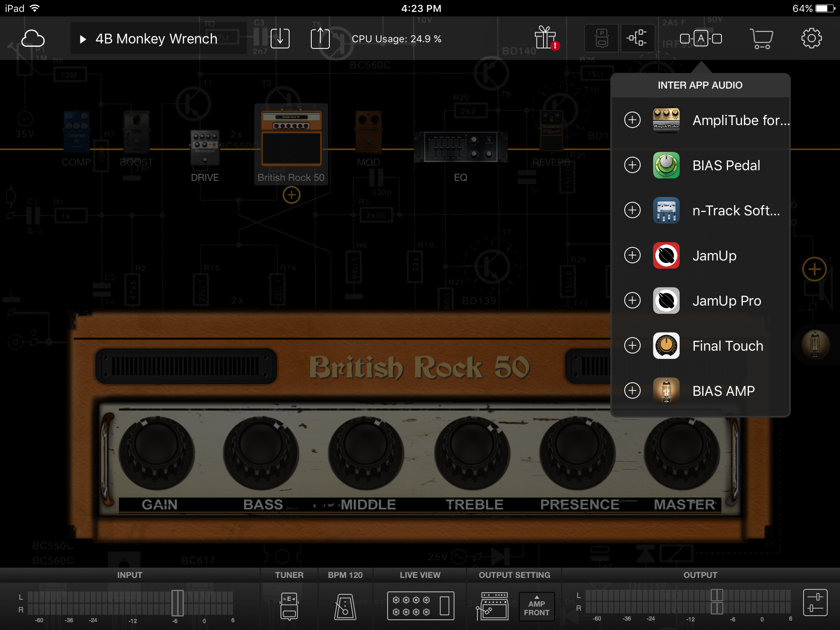The width and height of the screenshot is (840, 630).
Task: Tap the glowing tube icon at right edge
Action: tap(815, 345)
